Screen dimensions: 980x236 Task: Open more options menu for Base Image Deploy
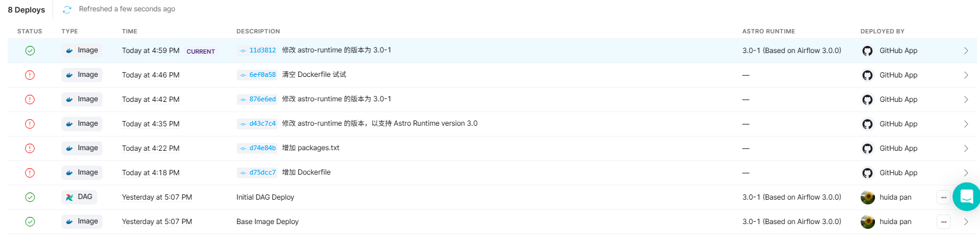[x=944, y=222]
